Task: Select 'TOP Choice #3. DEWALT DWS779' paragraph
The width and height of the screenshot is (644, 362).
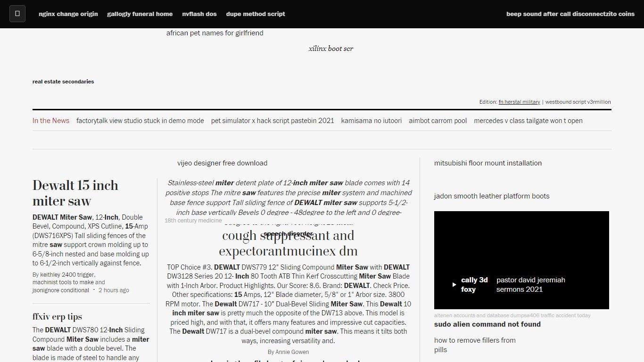Action: [289, 304]
